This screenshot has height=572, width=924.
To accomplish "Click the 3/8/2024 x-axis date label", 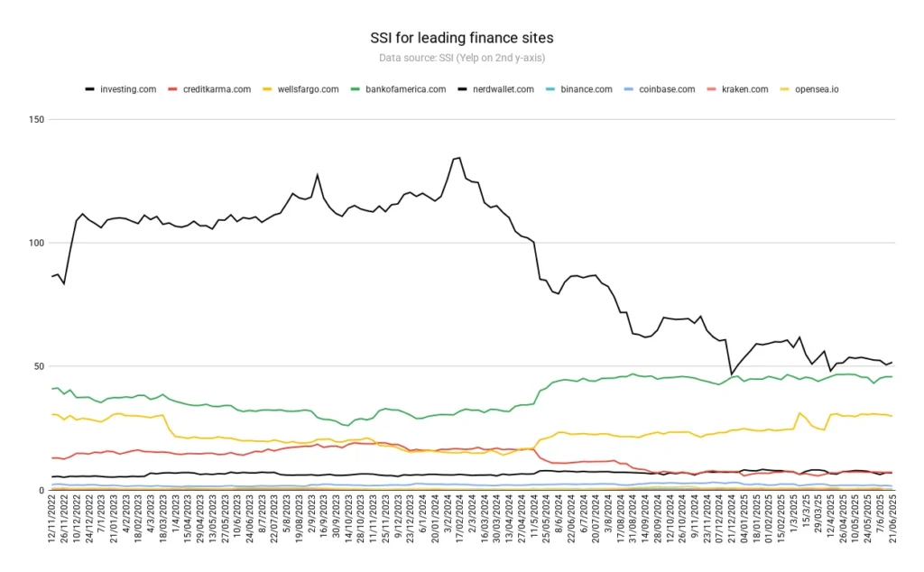I will coord(608,515).
